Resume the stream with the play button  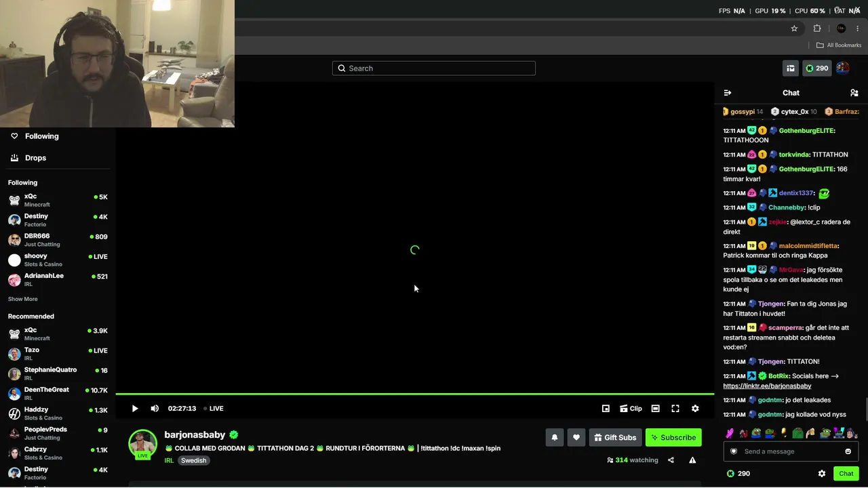point(135,409)
